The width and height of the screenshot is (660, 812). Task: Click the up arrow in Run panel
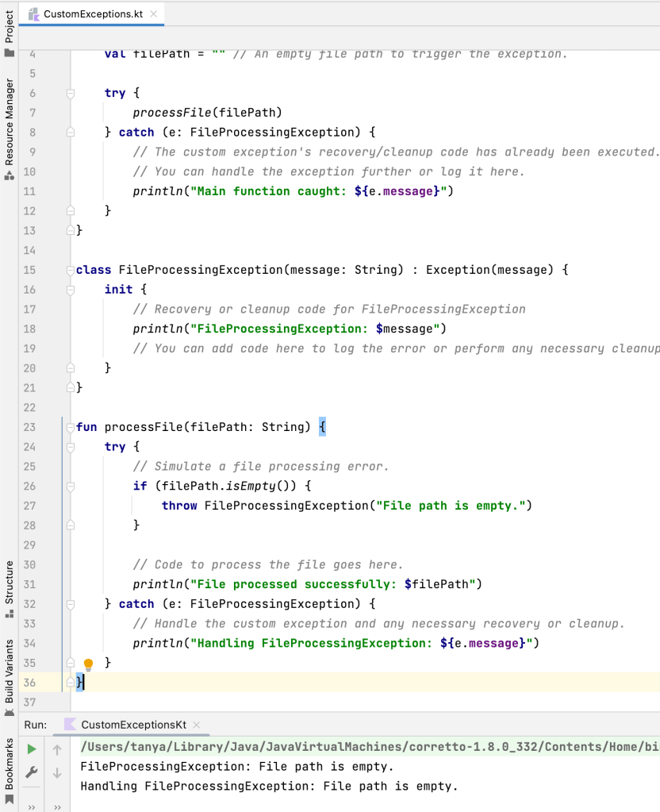point(57,749)
